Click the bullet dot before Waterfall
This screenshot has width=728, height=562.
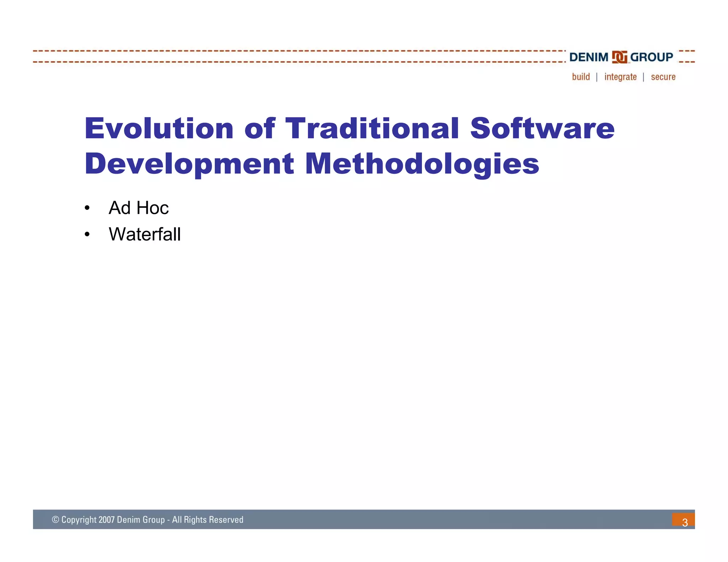click(87, 235)
